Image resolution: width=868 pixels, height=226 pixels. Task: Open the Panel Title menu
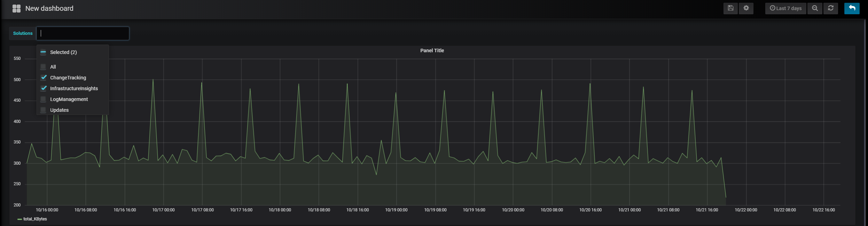click(432, 50)
